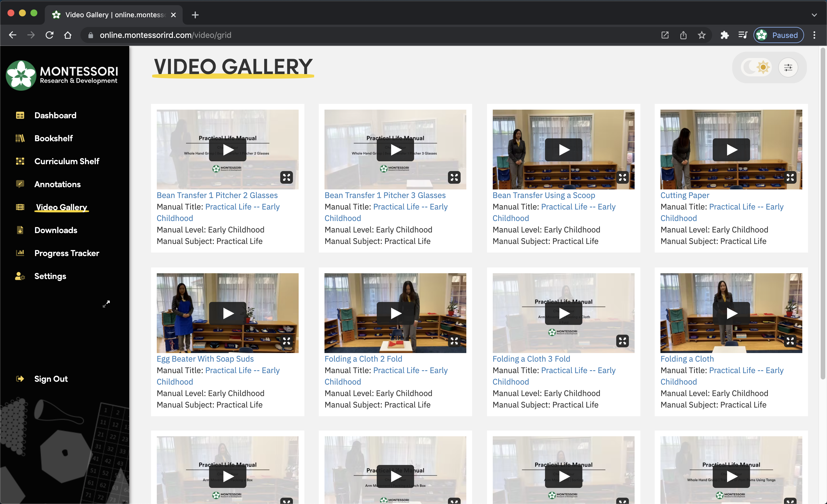This screenshot has height=504, width=827.
Task: Open the Cutting Paper title link
Action: (x=685, y=195)
